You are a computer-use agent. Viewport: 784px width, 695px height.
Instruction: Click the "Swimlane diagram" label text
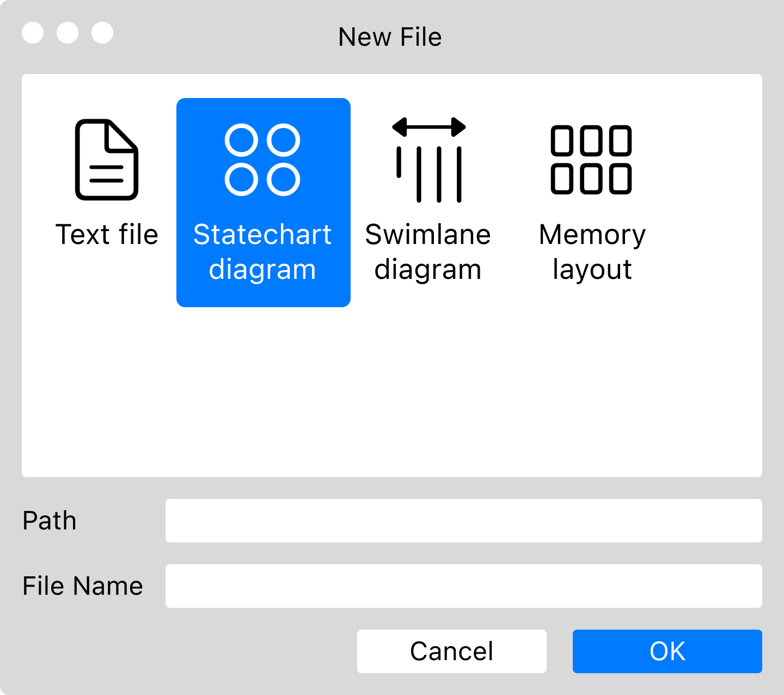click(x=428, y=252)
